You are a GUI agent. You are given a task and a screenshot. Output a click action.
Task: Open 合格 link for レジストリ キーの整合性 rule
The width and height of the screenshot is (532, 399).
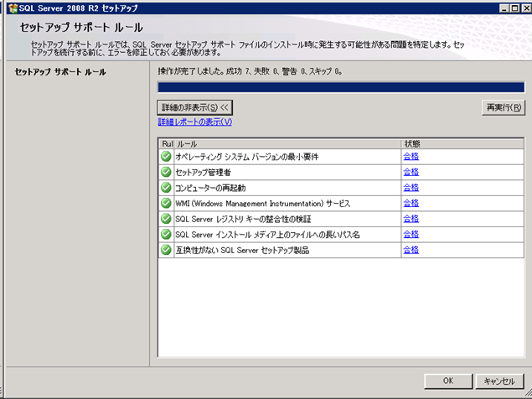point(411,219)
